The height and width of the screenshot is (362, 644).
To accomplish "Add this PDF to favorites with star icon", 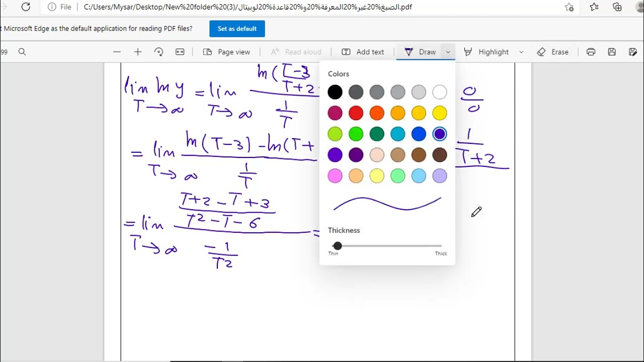I will click(569, 7).
